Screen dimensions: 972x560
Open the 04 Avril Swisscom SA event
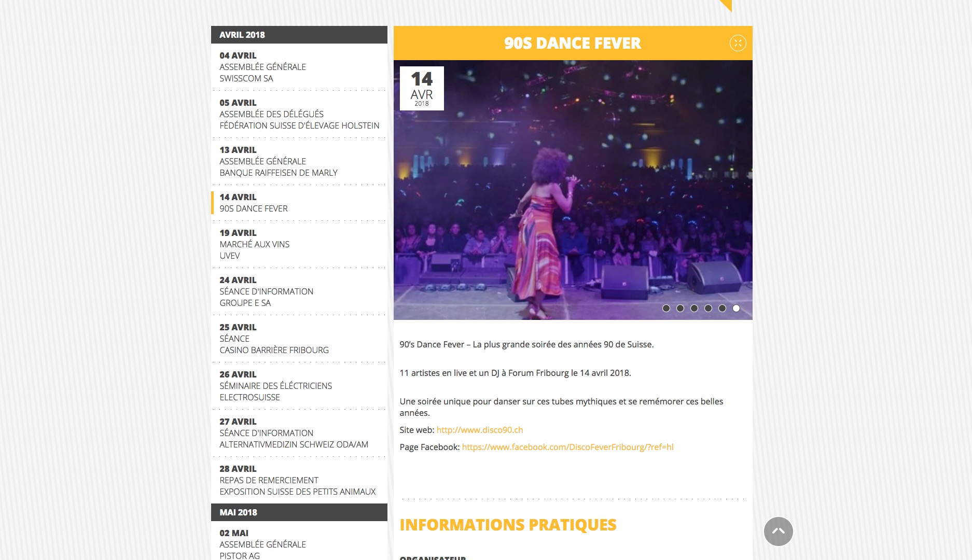coord(299,67)
